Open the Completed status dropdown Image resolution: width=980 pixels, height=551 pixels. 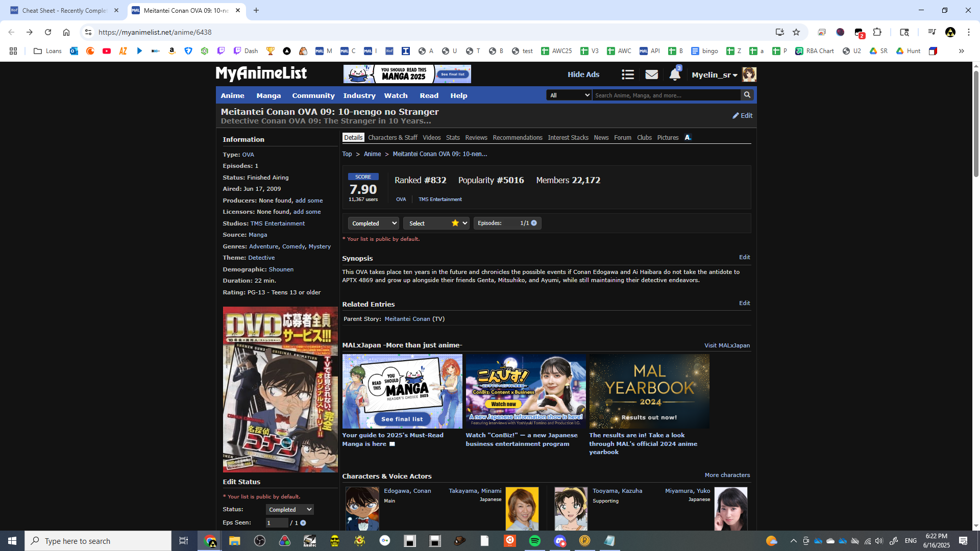(373, 223)
